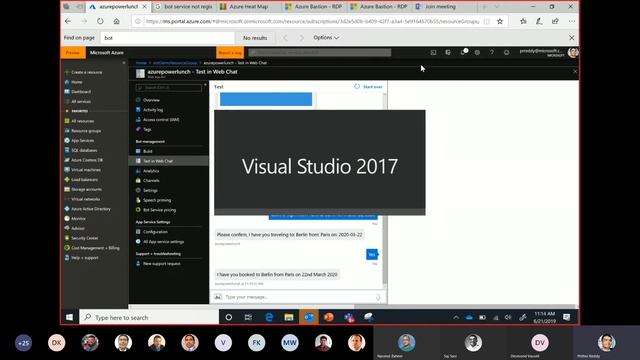Select Configuration under App Service Settings
Image resolution: width=640 pixels, height=360 pixels.
[x=155, y=232]
